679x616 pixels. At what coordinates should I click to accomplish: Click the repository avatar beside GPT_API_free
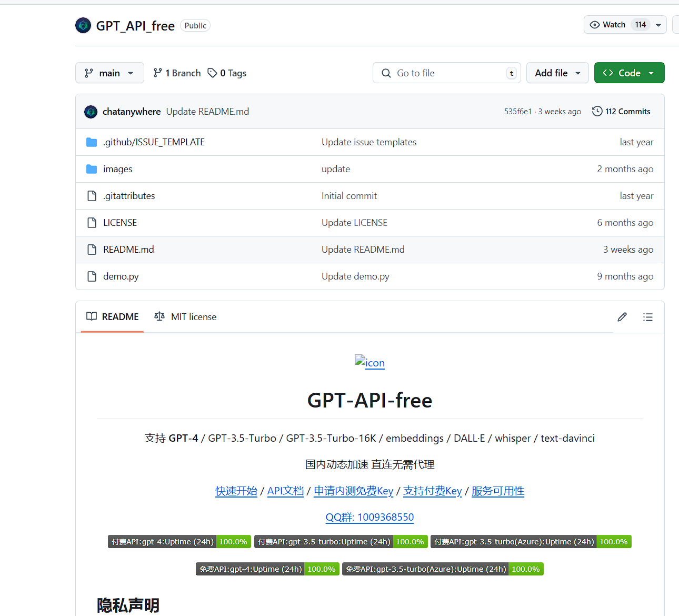[x=83, y=25]
